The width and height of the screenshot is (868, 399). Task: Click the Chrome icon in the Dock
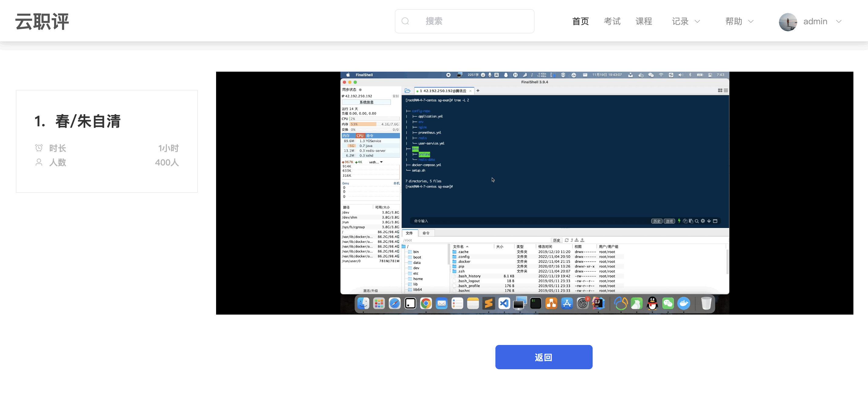click(x=426, y=303)
